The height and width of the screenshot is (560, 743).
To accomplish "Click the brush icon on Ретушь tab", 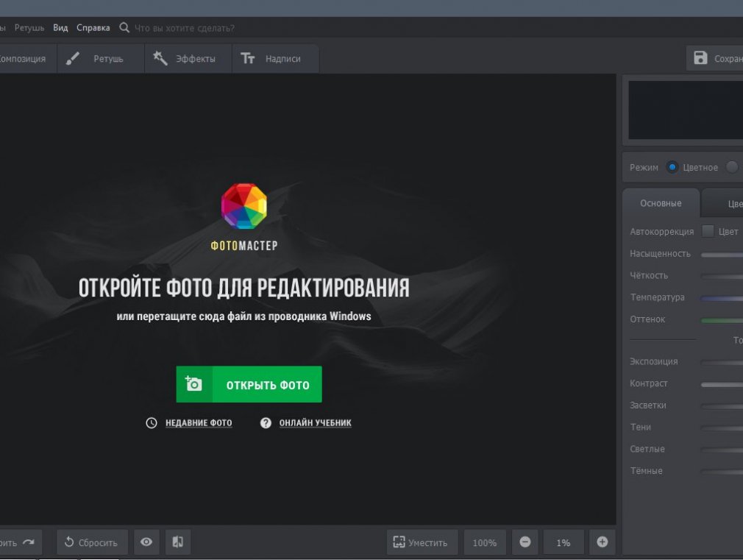I will (72, 58).
